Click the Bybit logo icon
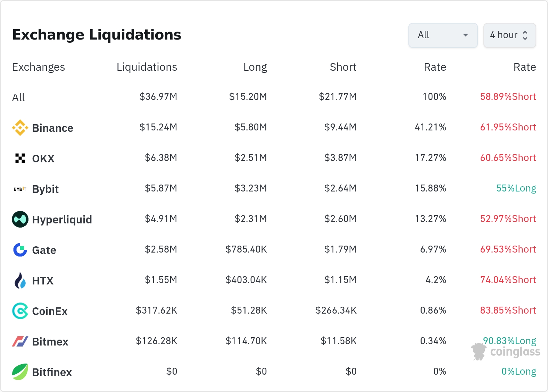Viewport: 548px width, 392px height. pyautogui.click(x=20, y=189)
